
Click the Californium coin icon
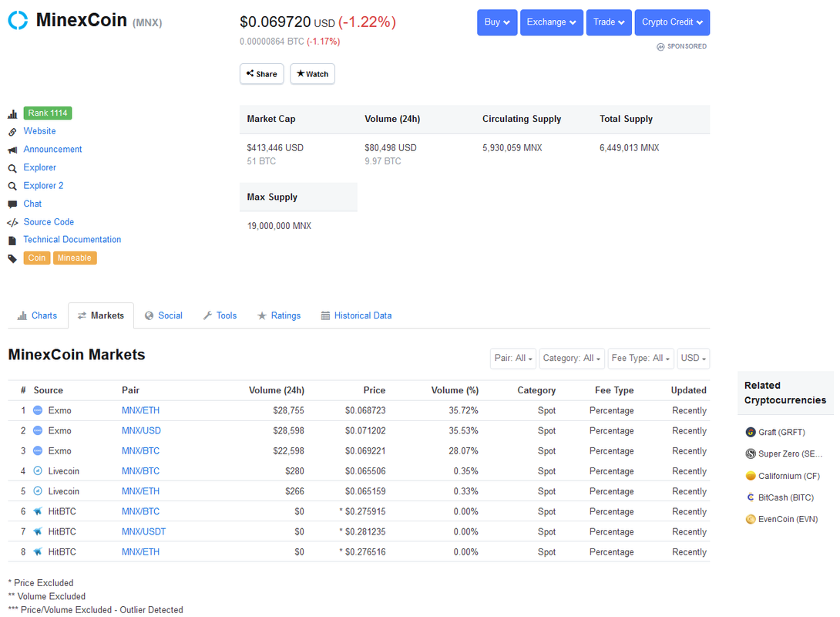pos(751,476)
